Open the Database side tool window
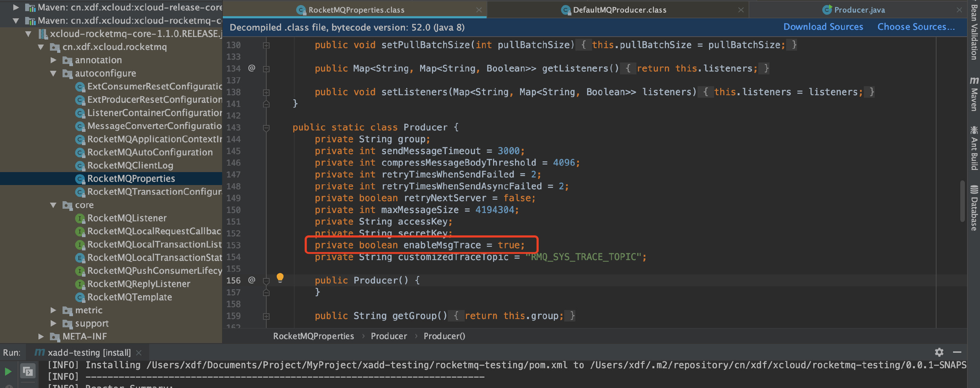980x388 pixels. click(974, 208)
